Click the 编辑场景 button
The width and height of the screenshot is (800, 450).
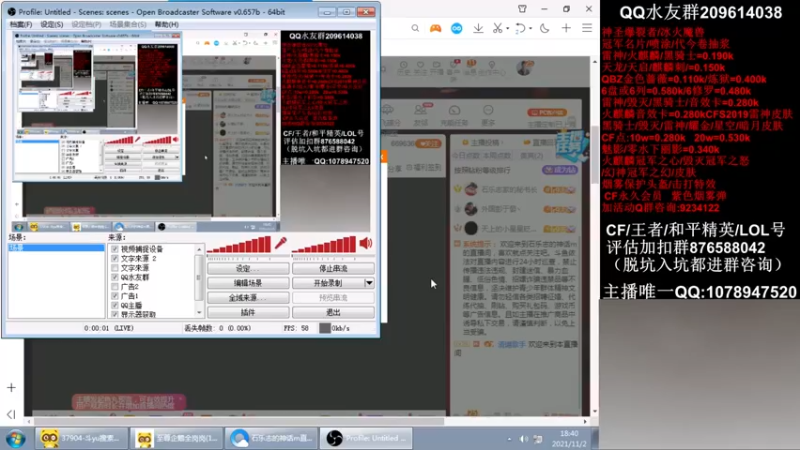(x=247, y=283)
